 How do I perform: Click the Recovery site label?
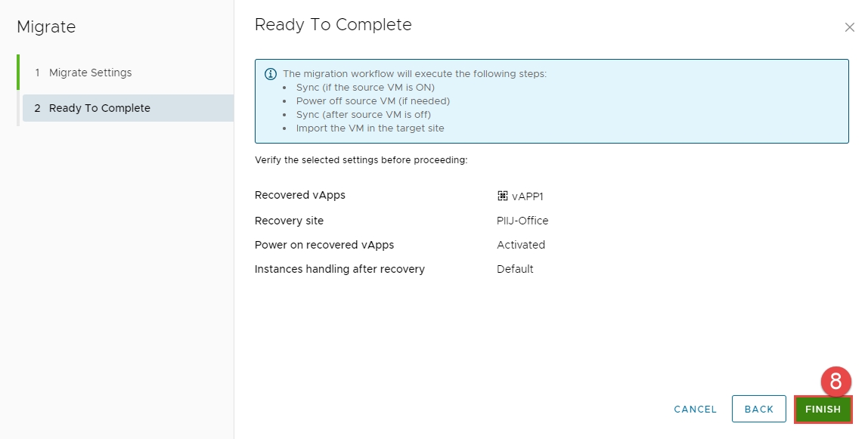coord(289,221)
